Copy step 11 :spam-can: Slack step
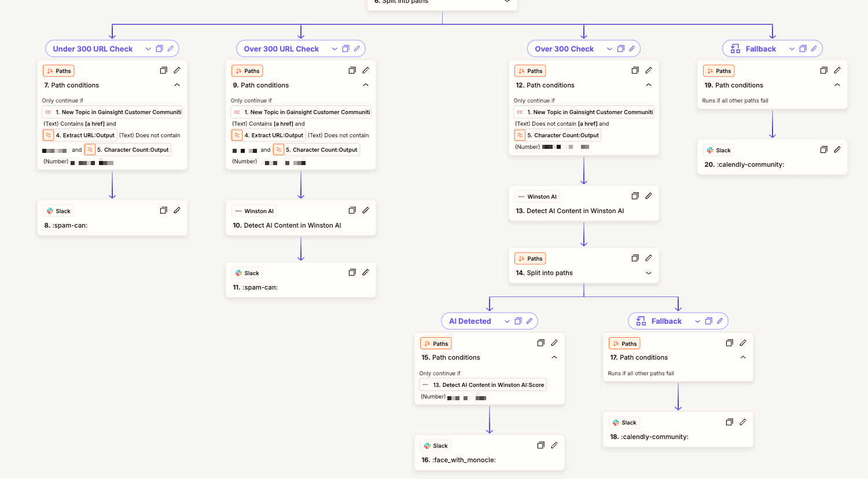This screenshot has width=868, height=479. point(352,273)
